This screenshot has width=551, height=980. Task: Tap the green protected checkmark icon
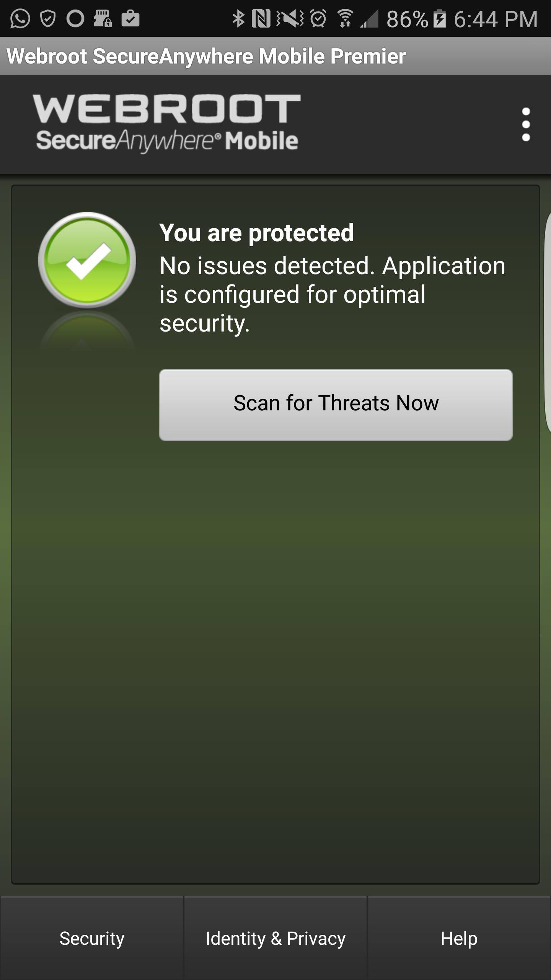(87, 261)
